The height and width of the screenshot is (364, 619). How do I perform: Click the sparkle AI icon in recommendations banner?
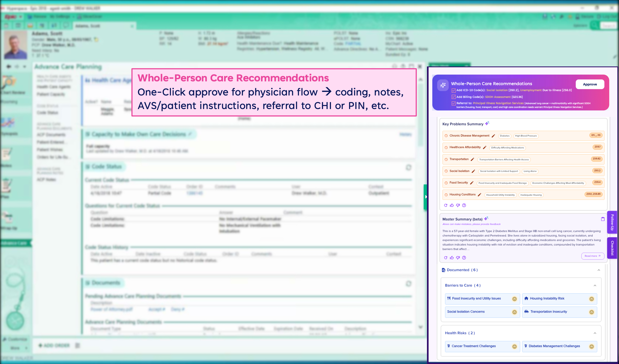(443, 85)
